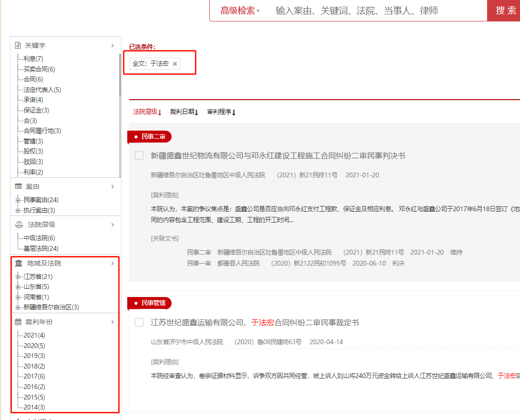Expand the 地域及法院 panel arrow
This screenshot has height=420, width=520.
pyautogui.click(x=112, y=263)
